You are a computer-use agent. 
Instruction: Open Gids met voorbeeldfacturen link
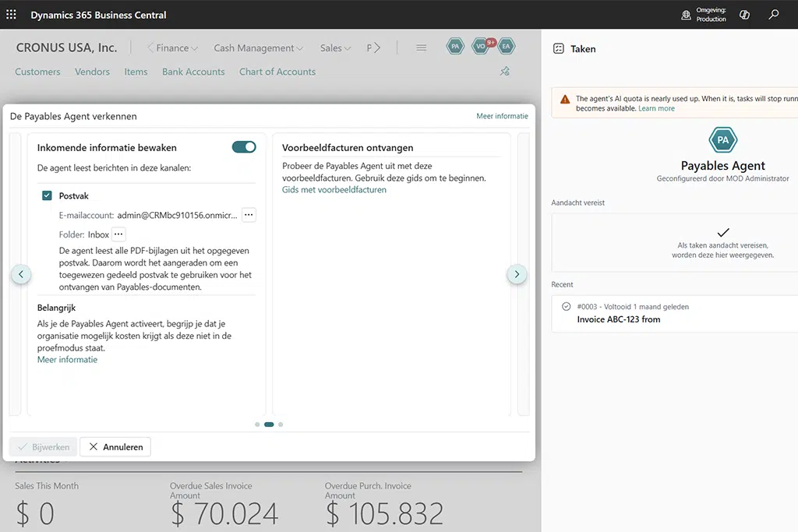(334, 190)
